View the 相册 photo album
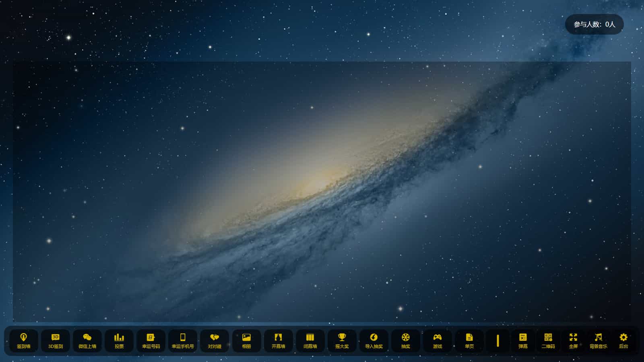Image resolution: width=644 pixels, height=362 pixels. [x=246, y=341]
